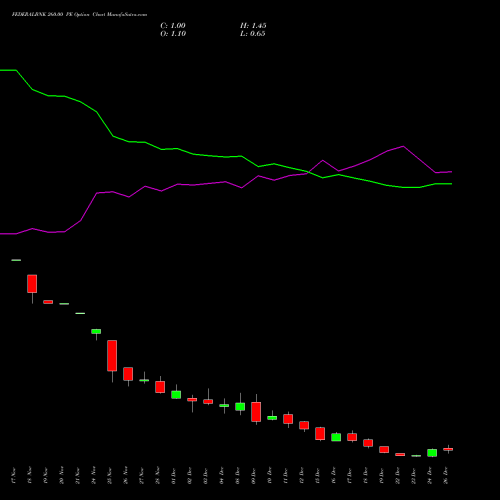Click the close value 'C: 1.00'
500x500 pixels.
click(173, 26)
